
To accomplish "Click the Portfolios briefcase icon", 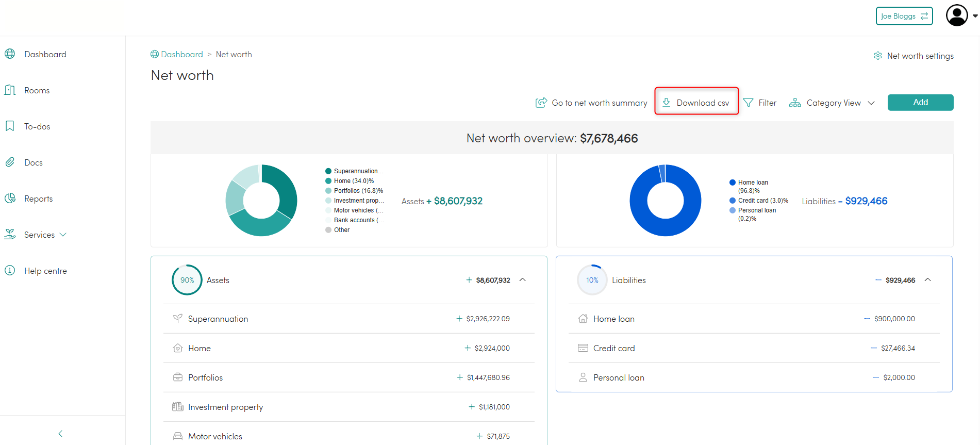I will click(178, 377).
